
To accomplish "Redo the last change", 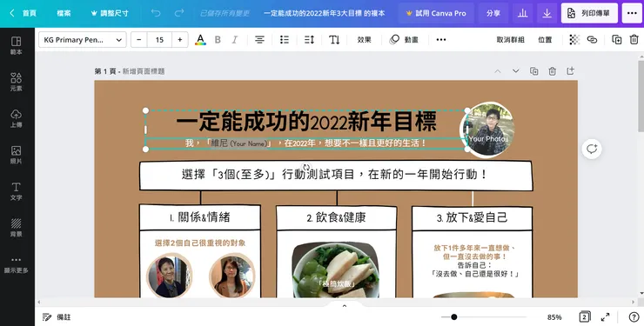I will [x=179, y=13].
